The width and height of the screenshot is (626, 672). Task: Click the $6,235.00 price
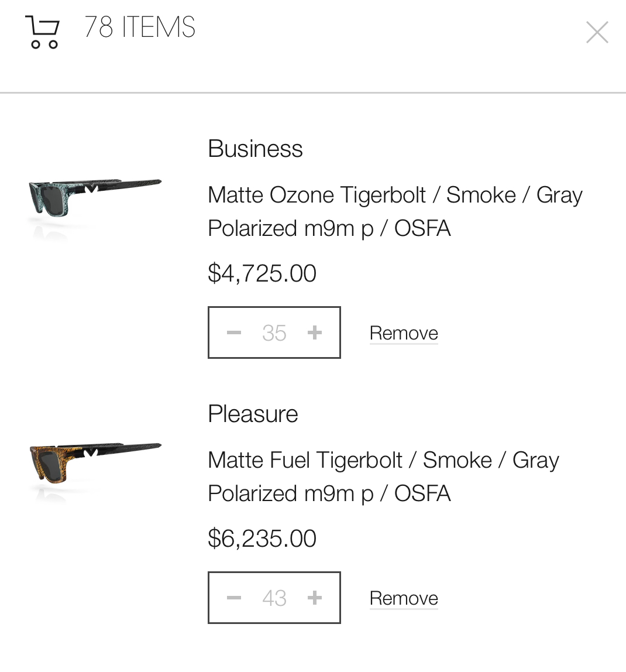pyautogui.click(x=262, y=539)
